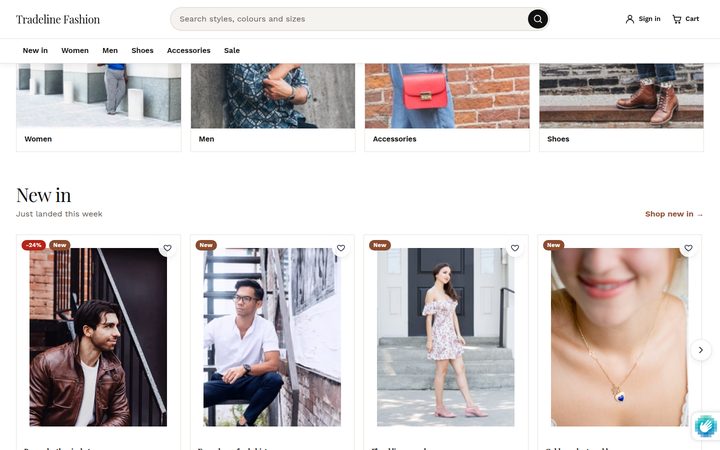Click the New badge on the white shirt card
720x450 pixels.
206,245
